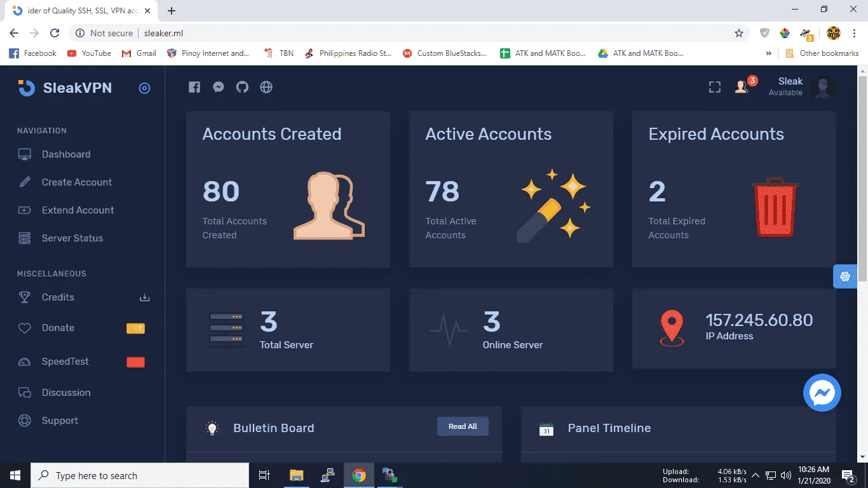Open SpeedTest menu item
This screenshot has width=868, height=488.
coord(65,362)
